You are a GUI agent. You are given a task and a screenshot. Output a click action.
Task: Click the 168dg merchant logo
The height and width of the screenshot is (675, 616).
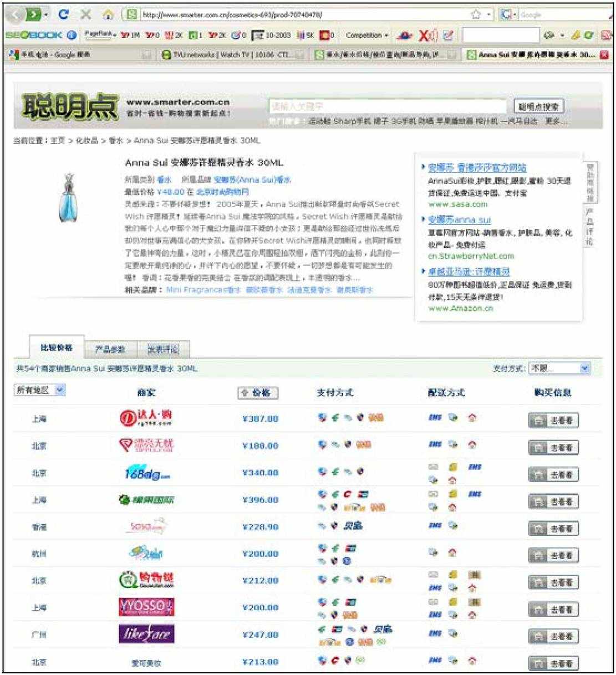[x=147, y=473]
